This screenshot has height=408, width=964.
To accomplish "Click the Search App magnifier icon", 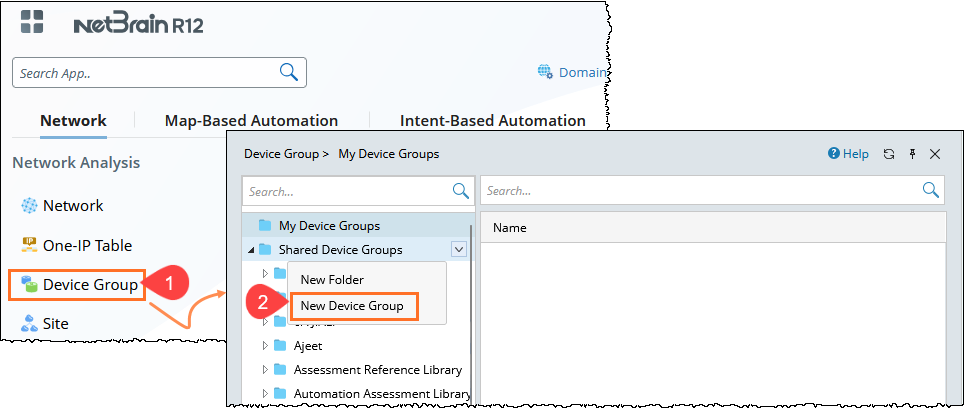I will click(288, 72).
